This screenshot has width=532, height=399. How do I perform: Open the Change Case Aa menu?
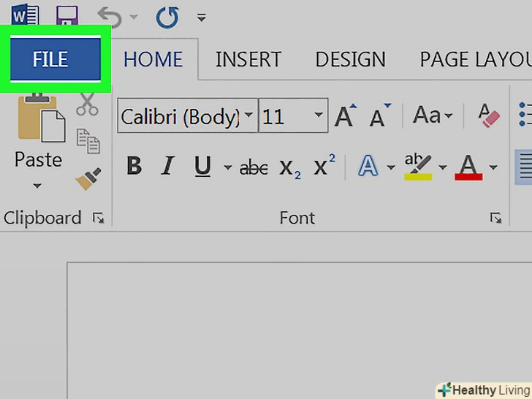click(x=433, y=115)
